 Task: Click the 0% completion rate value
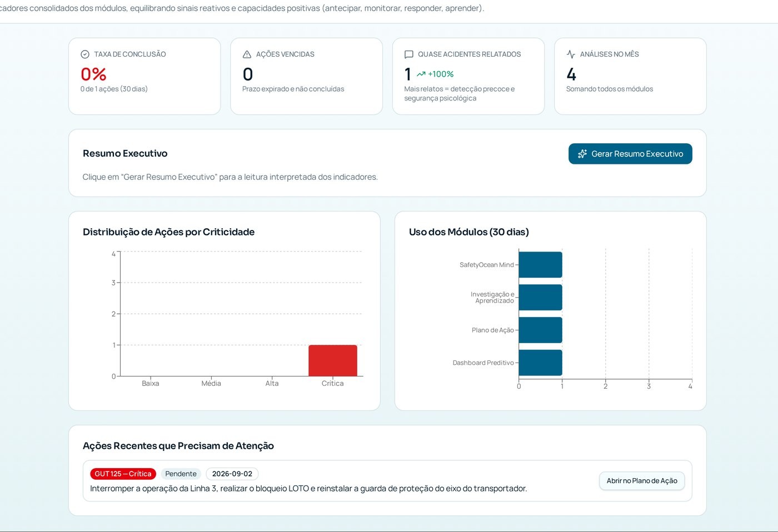[x=93, y=74]
